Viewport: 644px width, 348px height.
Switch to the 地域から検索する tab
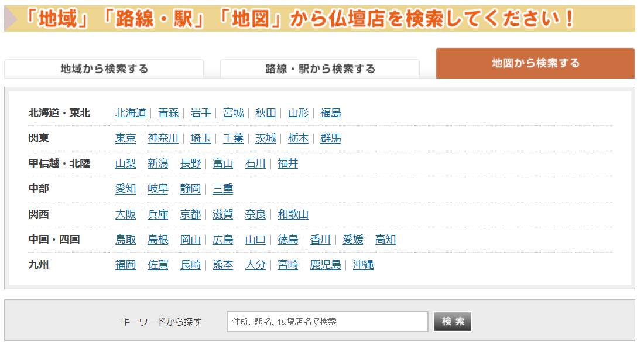[x=104, y=69]
